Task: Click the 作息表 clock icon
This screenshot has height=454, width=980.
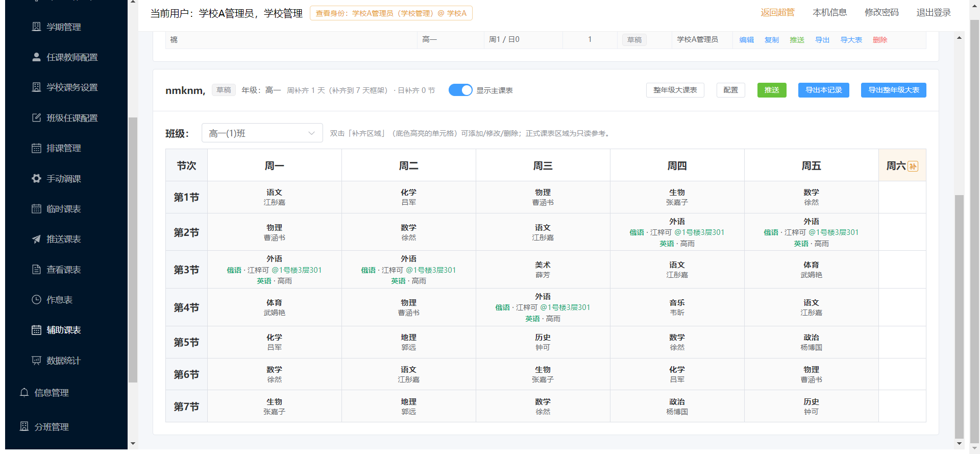Action: pos(36,300)
